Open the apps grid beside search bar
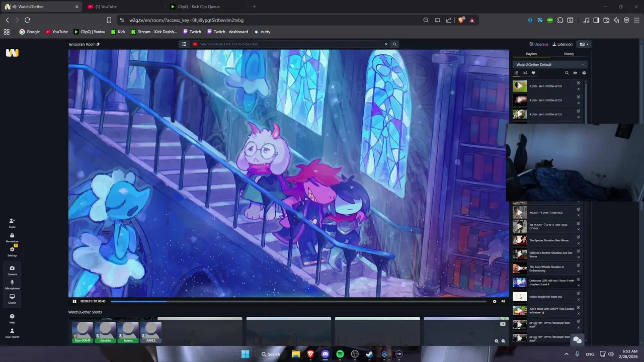 [x=184, y=44]
